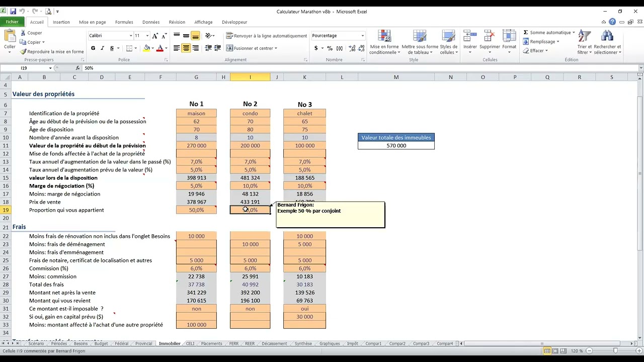Viewport: 644px width, 362px height.
Task: Expand the Name Box dropdown arrow
Action: click(50, 68)
